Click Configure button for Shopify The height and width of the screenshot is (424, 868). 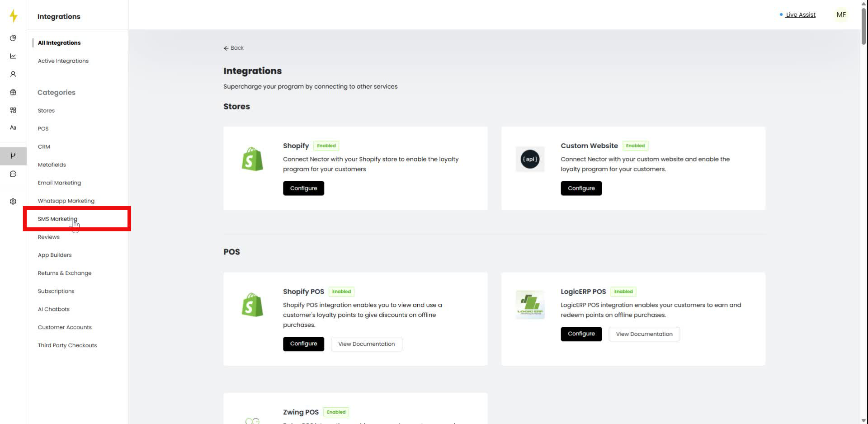(303, 188)
